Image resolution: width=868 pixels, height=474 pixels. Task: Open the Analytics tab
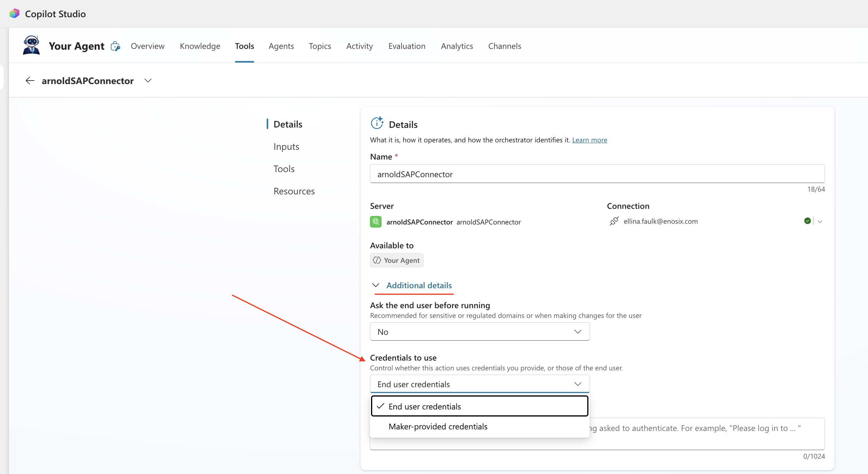457,46
